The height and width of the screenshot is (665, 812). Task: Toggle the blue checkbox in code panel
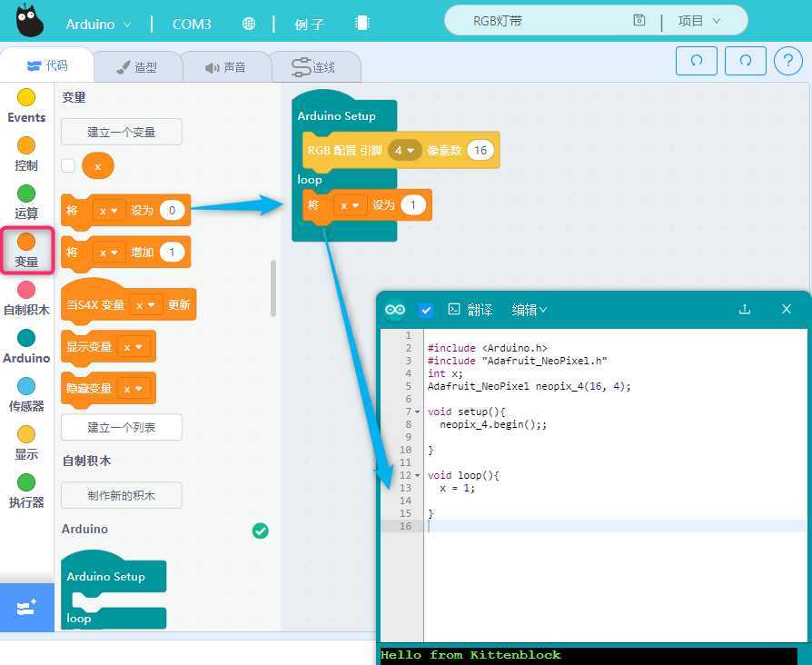(426, 310)
